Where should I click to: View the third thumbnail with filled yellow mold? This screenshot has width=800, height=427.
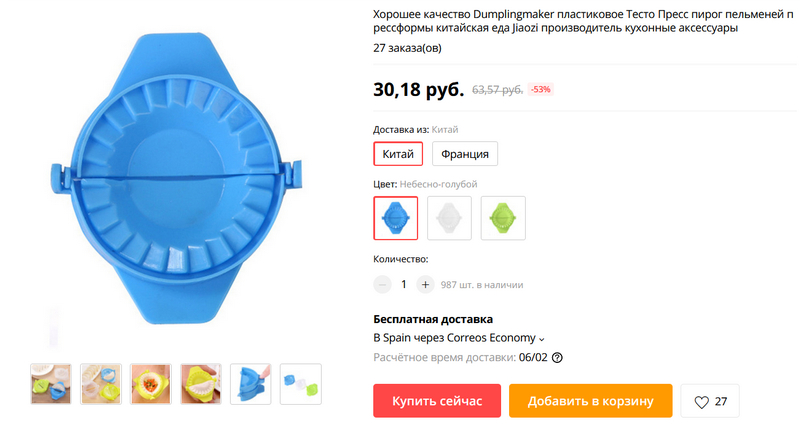tap(151, 384)
